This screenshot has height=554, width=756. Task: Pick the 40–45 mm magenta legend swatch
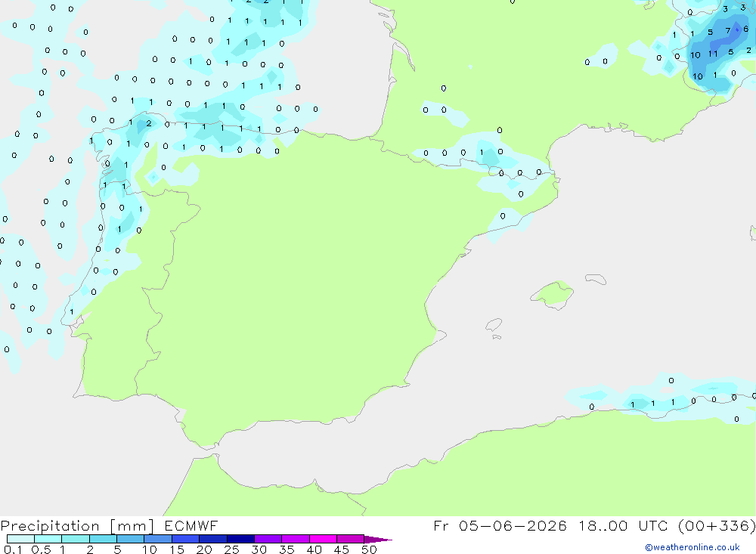pyautogui.click(x=323, y=539)
